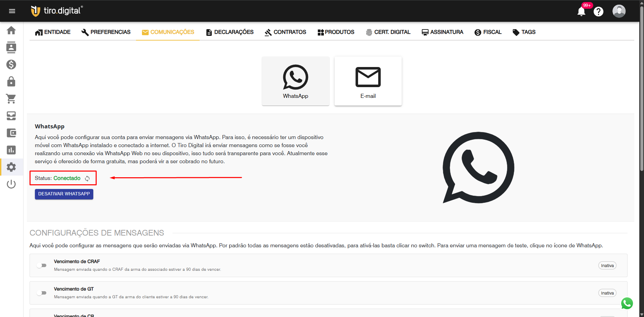Screen dimensions: 644x317
Task: Open the user profile avatar
Action: (x=619, y=11)
